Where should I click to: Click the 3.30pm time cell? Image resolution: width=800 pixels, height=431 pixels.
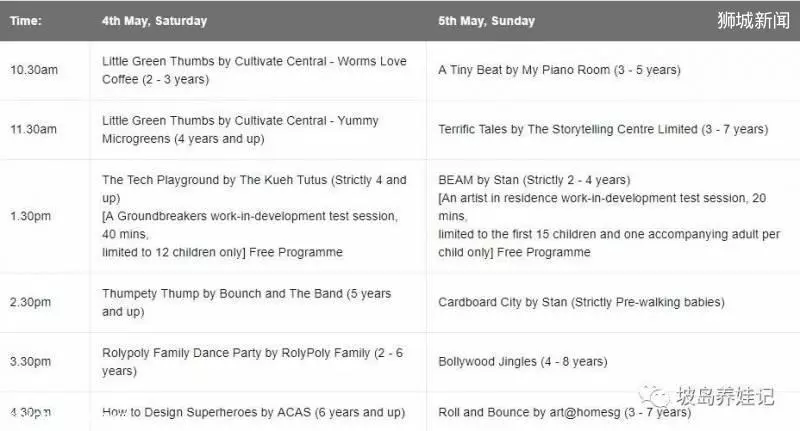[30, 362]
